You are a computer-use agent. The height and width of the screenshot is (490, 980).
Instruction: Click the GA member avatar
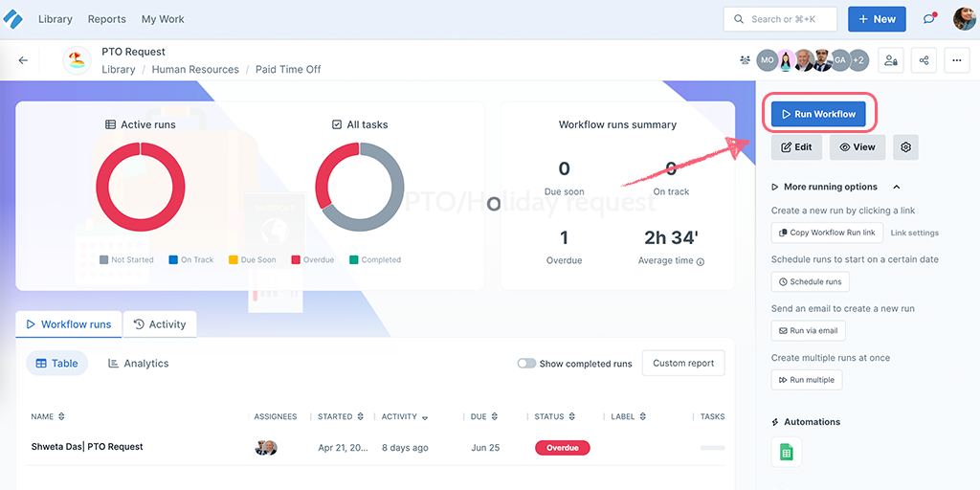pyautogui.click(x=839, y=60)
